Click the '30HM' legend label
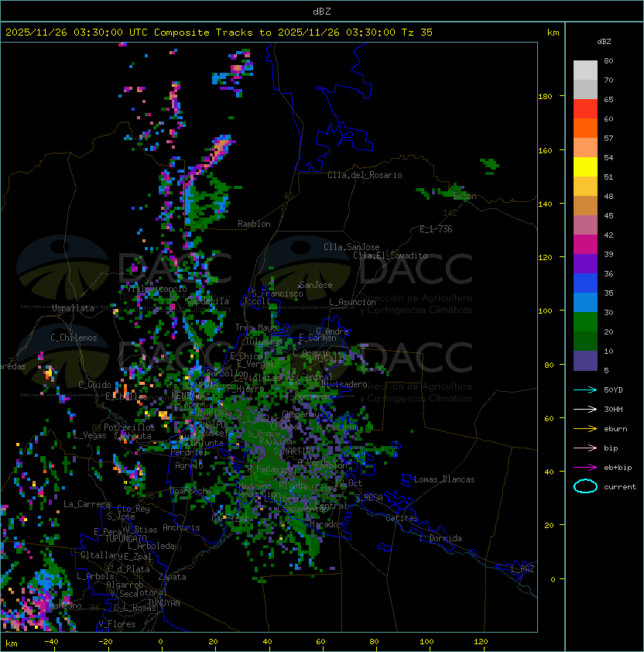Image resolution: width=644 pixels, height=652 pixels. (613, 409)
